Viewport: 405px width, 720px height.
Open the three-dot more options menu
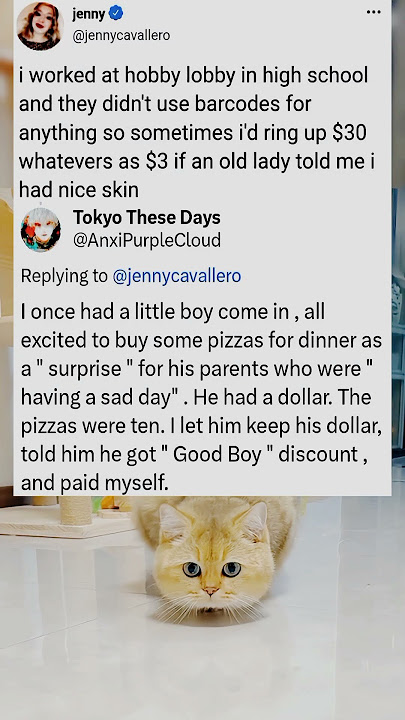(373, 12)
